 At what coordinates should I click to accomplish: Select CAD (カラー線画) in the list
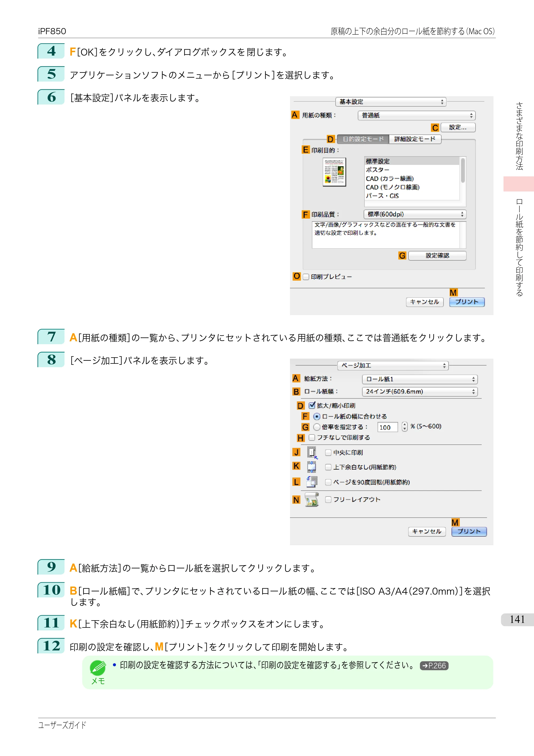[412, 179]
